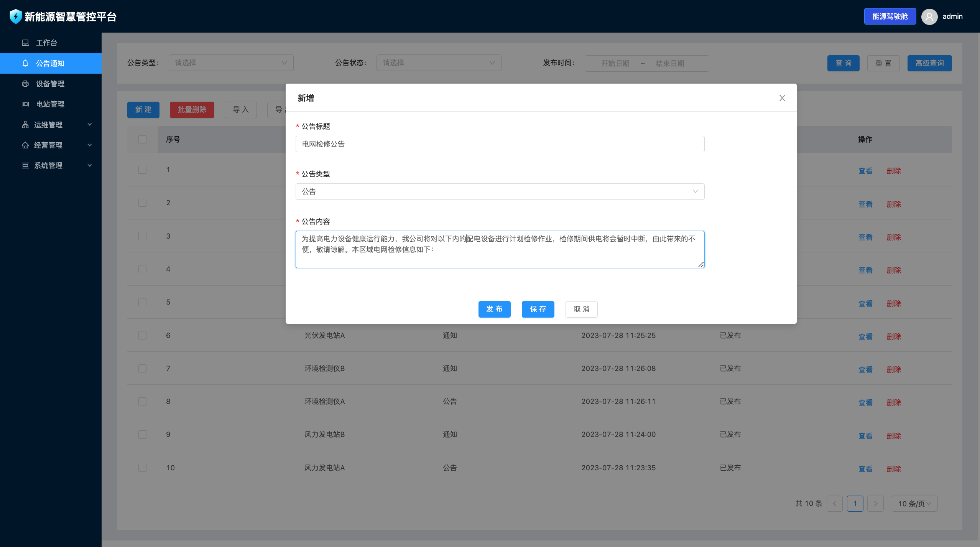The image size is (980, 547).
Task: Close the 新增 dialog with X
Action: point(782,98)
